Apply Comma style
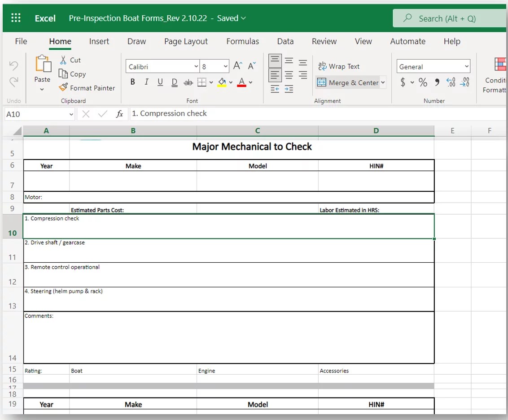Viewport: 508px width, 420px height. (x=437, y=82)
